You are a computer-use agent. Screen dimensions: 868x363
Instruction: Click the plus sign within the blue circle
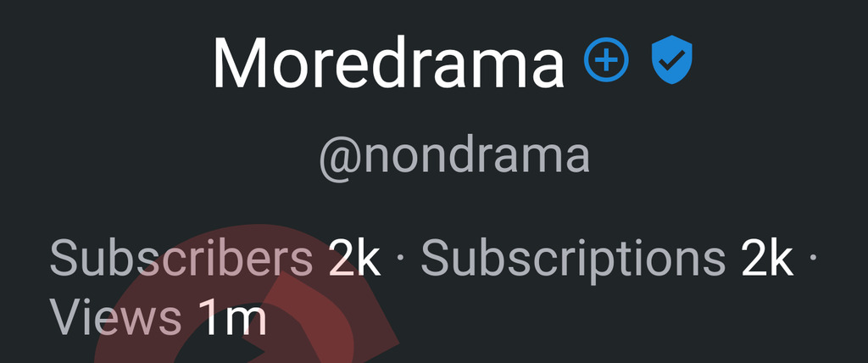coord(606,59)
